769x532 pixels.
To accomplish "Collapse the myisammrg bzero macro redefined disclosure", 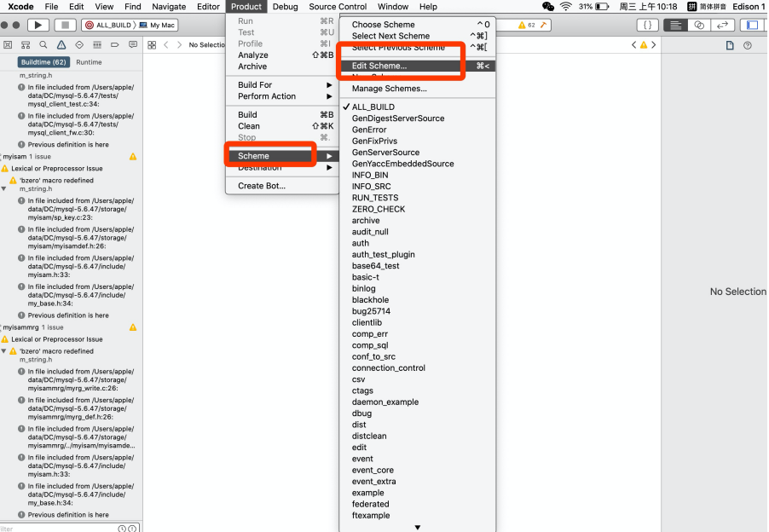I will pyautogui.click(x=4, y=351).
